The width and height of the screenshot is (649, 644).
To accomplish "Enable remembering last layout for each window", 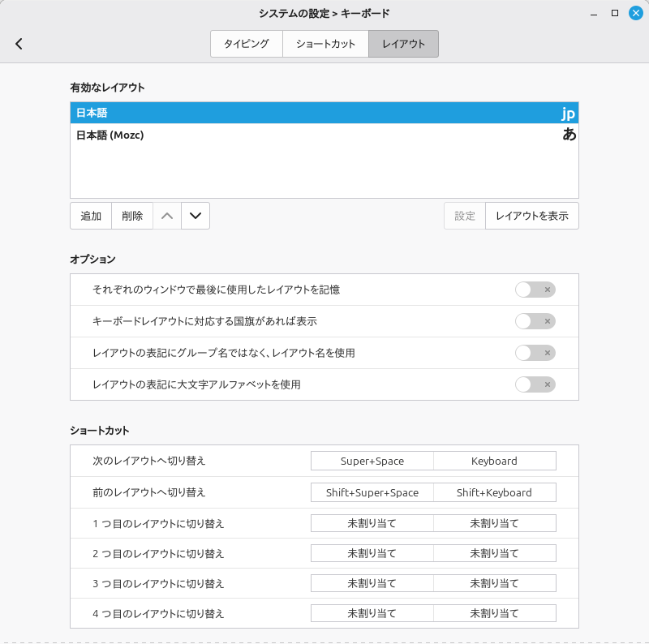I will (x=535, y=290).
